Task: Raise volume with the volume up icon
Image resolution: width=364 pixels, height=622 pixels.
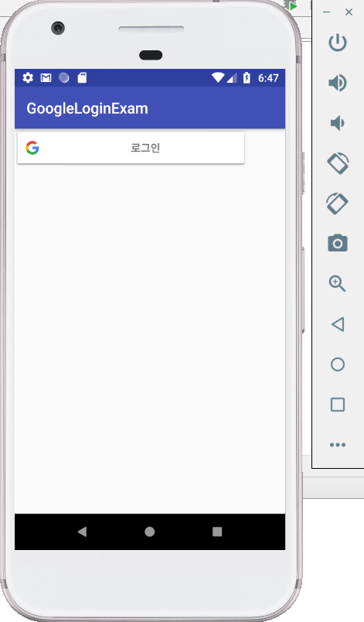Action: click(338, 83)
